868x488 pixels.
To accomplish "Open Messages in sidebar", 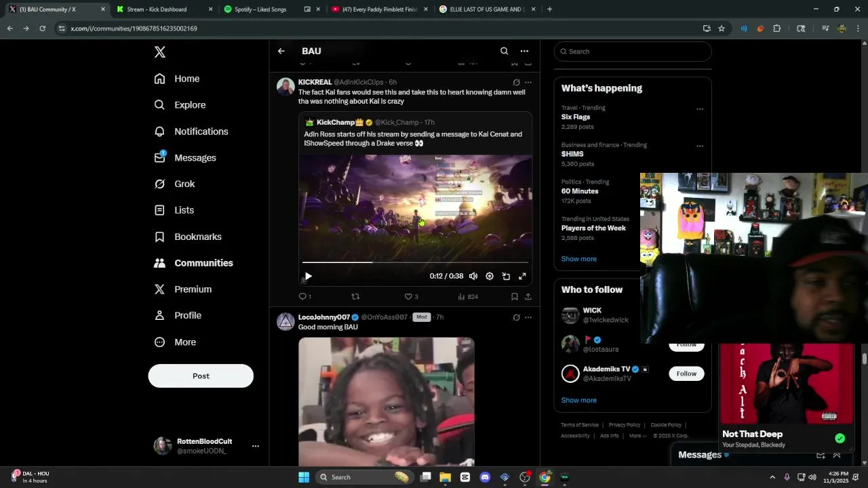I will (x=185, y=158).
